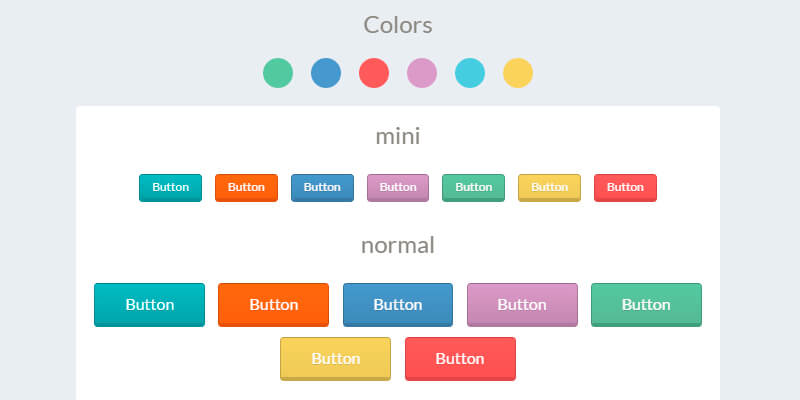Select the pink color circle
Viewport: 800px width, 400px height.
[422, 73]
